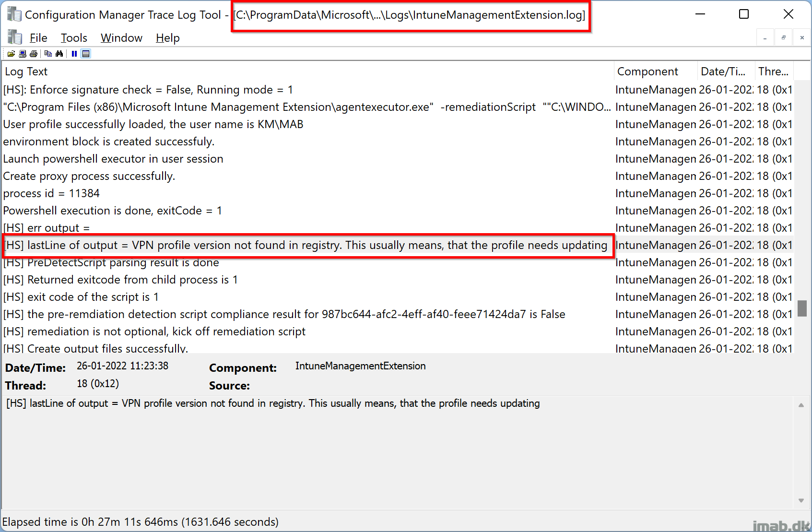Open the Window menu
Screen dimensions: 812x532
click(121, 38)
